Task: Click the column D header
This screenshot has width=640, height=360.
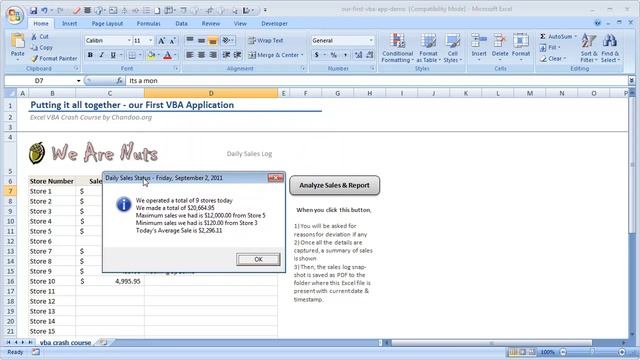Action: pyautogui.click(x=211, y=93)
